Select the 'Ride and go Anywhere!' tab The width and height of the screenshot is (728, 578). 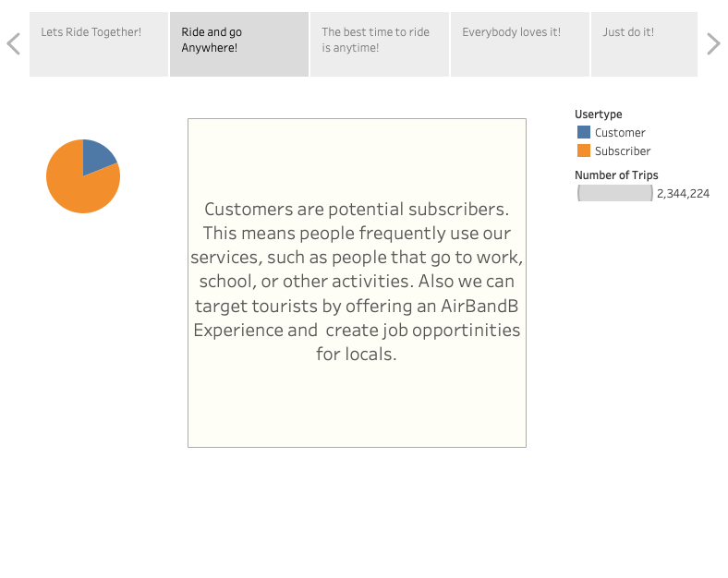(239, 43)
